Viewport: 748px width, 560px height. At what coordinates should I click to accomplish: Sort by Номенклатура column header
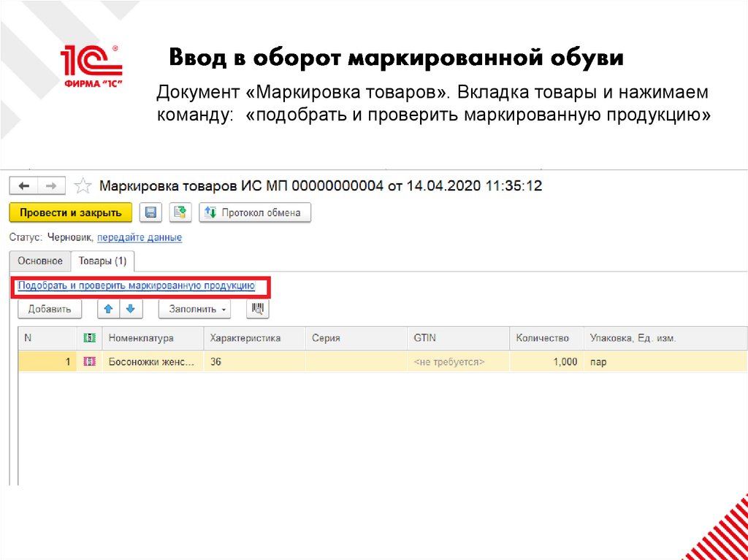(x=153, y=338)
